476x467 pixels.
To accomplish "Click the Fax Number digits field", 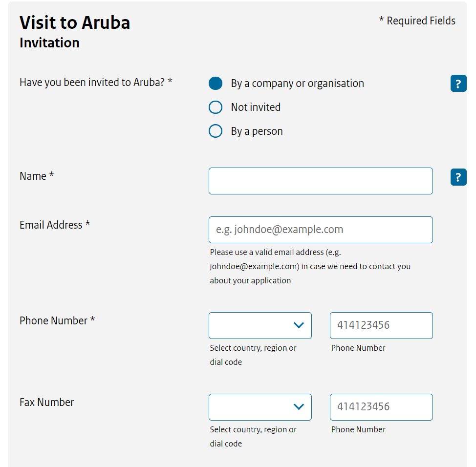I will click(381, 407).
